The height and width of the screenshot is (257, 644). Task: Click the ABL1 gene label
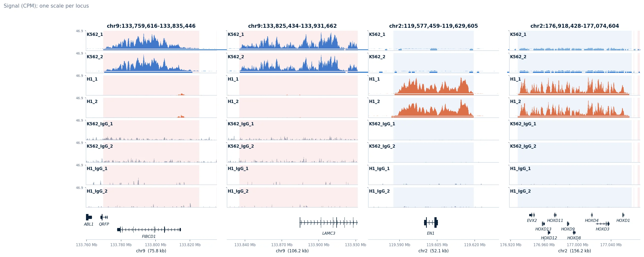coord(89,224)
